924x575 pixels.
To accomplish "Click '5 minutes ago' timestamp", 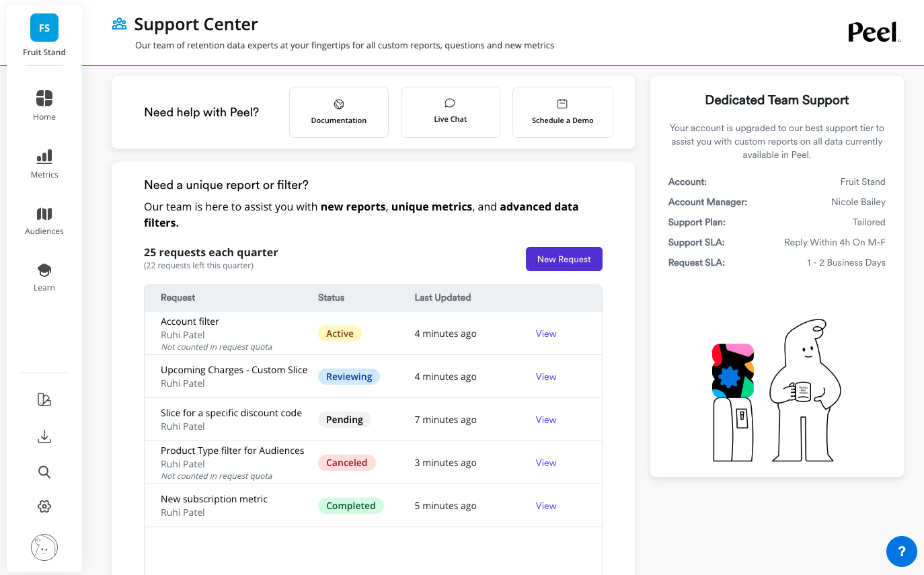I will (445, 506).
